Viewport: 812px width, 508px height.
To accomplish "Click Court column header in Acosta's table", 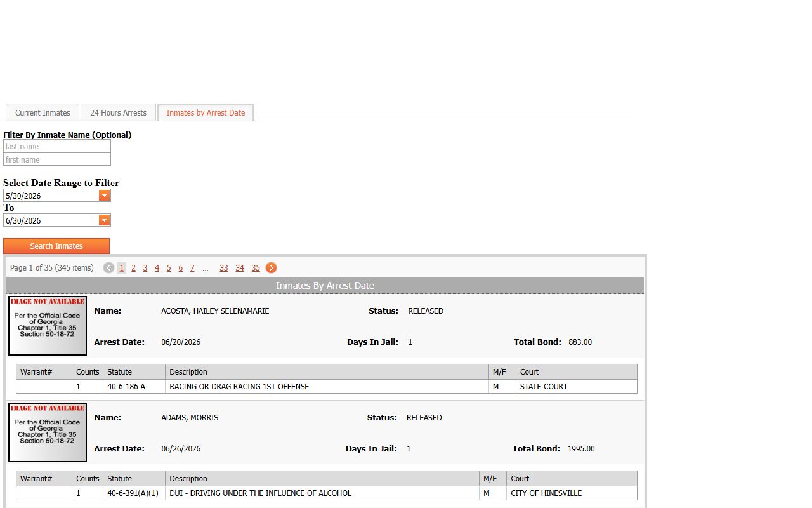I will click(577, 371).
